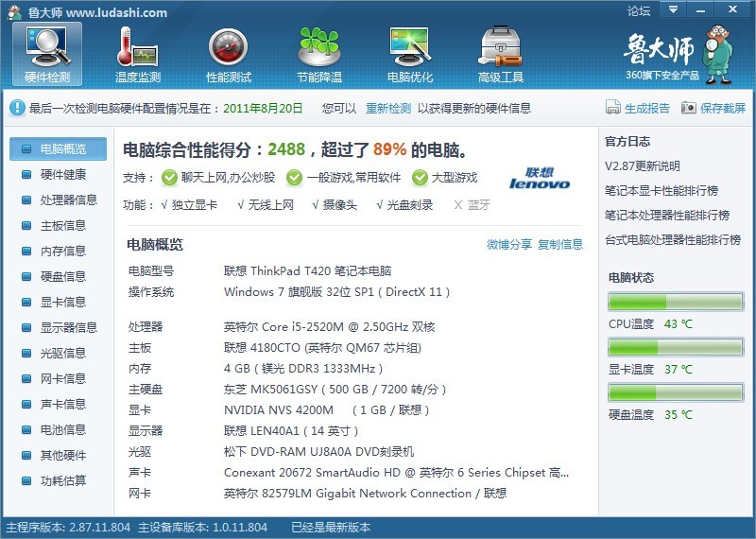Select the 节能降温 clover icon
756x539 pixels.
pyautogui.click(x=319, y=53)
